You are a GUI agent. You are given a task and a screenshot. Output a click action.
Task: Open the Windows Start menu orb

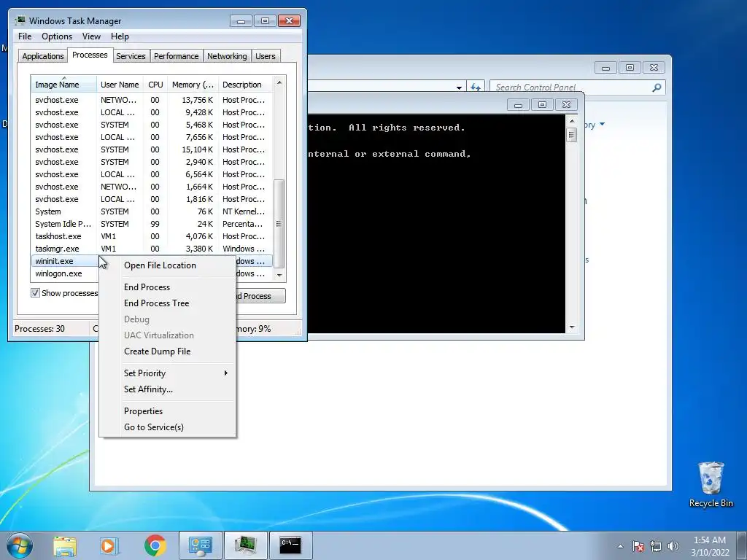(x=19, y=545)
